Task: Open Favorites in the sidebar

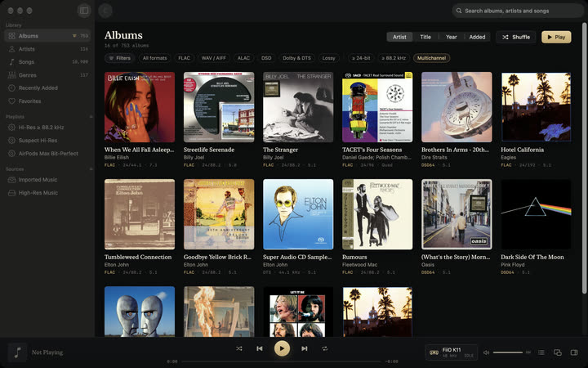Action: point(47,101)
